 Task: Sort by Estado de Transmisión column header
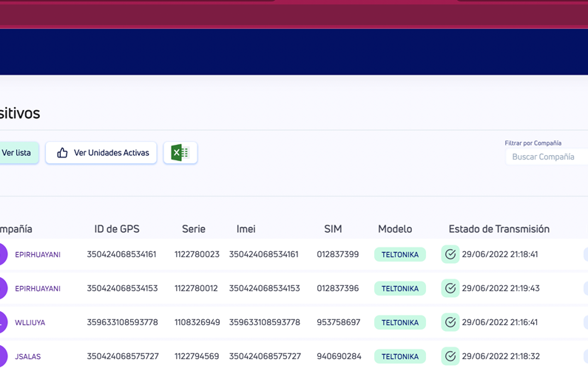point(499,229)
